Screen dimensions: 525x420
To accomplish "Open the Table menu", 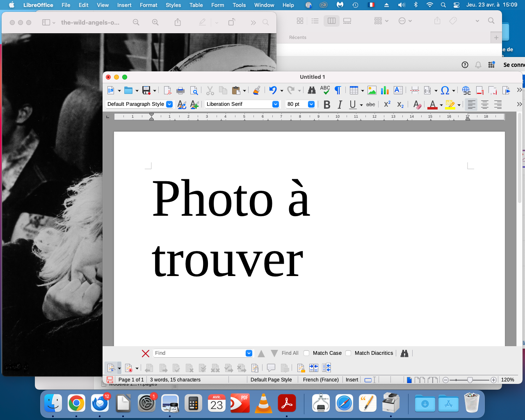I will click(196, 5).
